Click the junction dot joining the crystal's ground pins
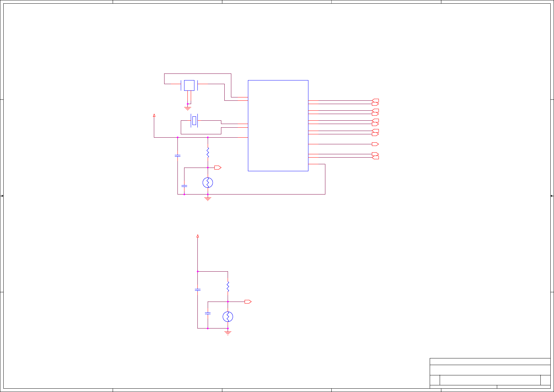554x392 pixels. pos(187,104)
